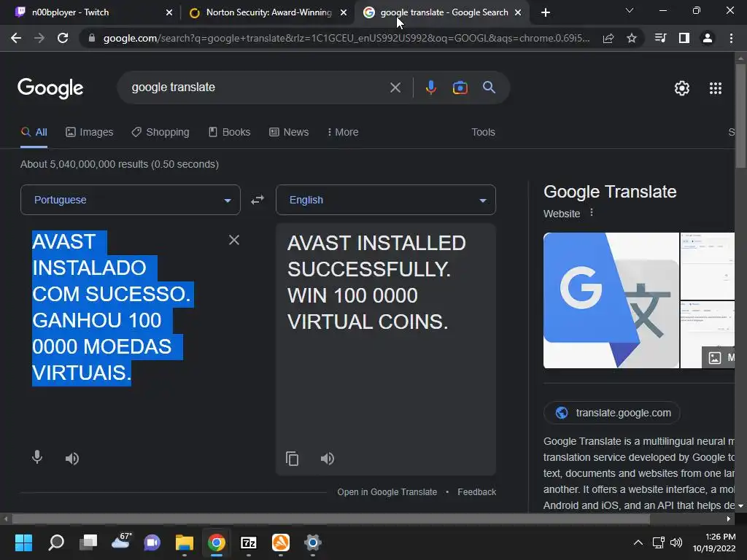Image resolution: width=747 pixels, height=560 pixels.
Task: Open Google Translate panel more options
Action: coord(591,212)
